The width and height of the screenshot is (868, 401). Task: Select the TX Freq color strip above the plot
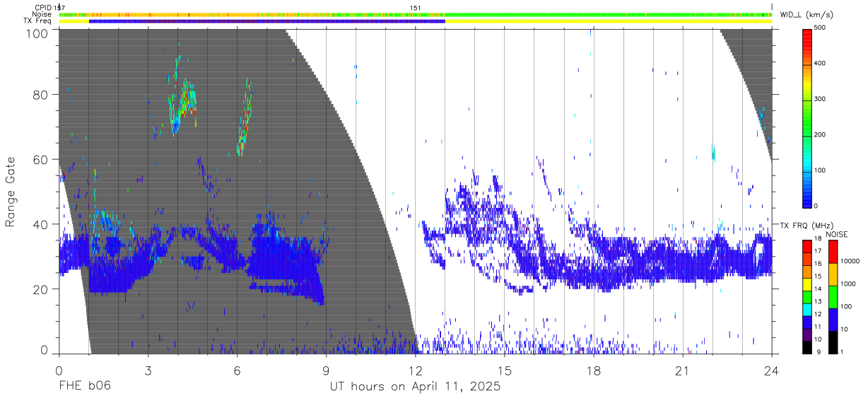(x=416, y=21)
